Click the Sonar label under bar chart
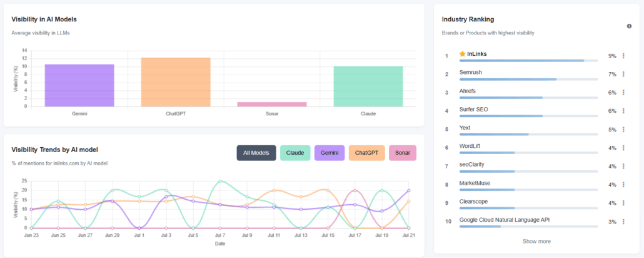The width and height of the screenshot is (644, 258). pos(272,113)
